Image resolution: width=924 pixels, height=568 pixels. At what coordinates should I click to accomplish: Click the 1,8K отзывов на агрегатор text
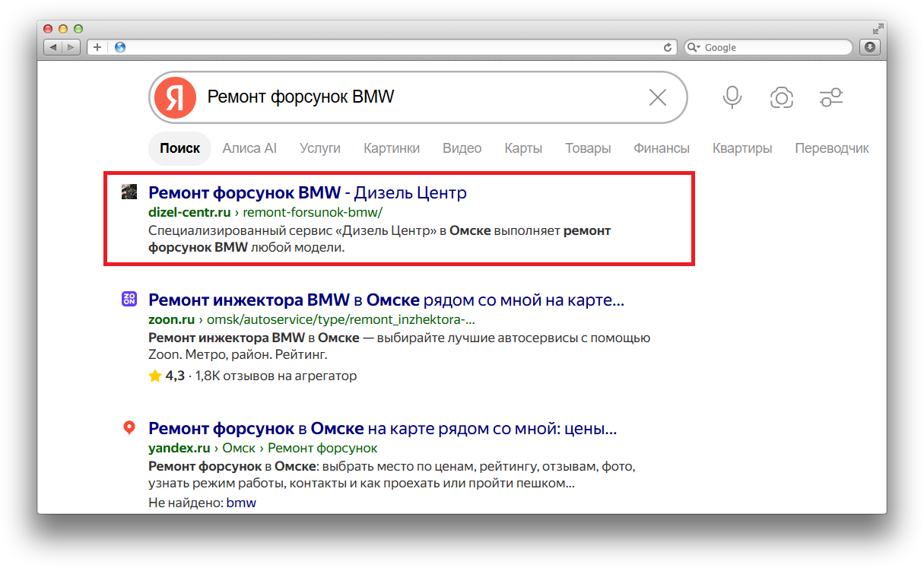pyautogui.click(x=276, y=376)
